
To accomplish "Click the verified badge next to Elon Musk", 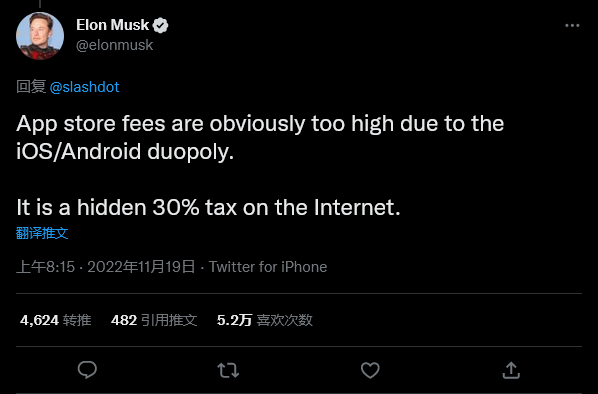I will [161, 26].
